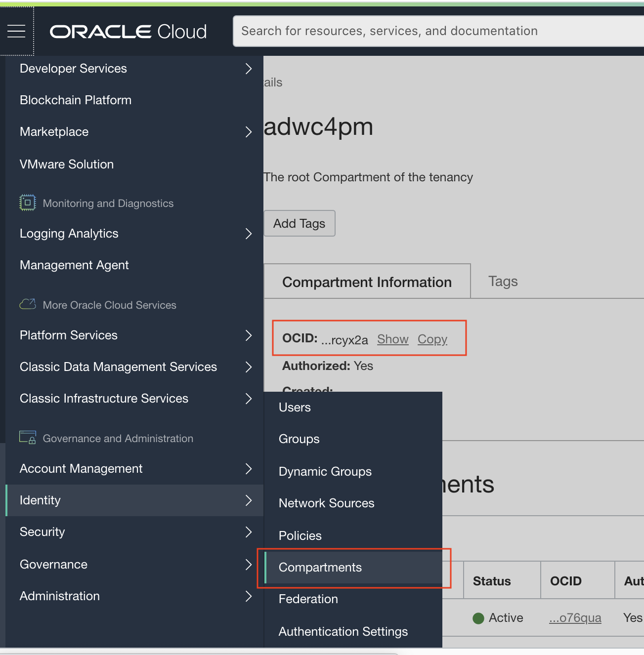Click the Oracle Cloud logo

(129, 32)
